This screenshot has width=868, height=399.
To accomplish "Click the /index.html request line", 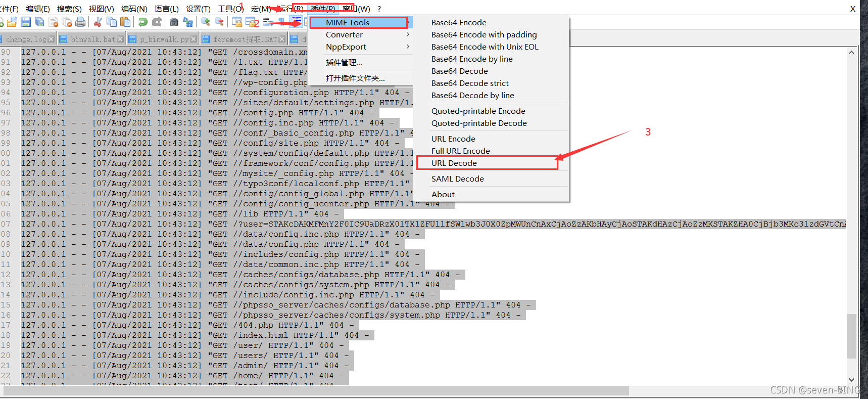I will (x=197, y=335).
